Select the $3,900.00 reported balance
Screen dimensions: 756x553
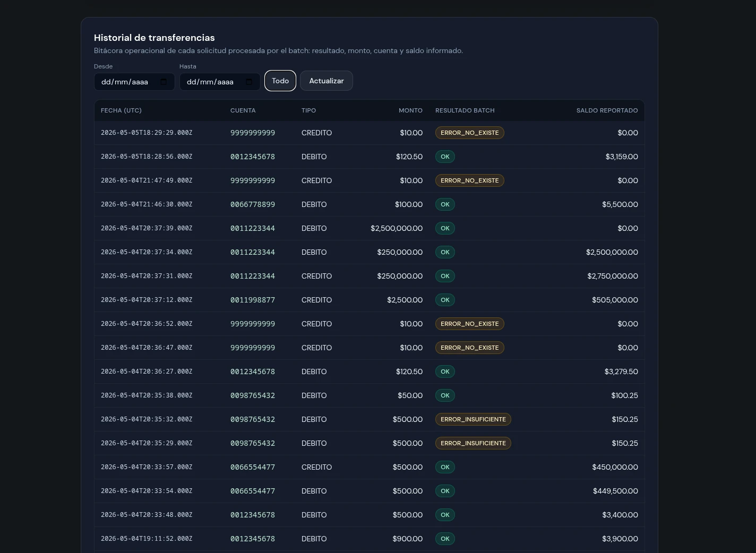(x=620, y=539)
